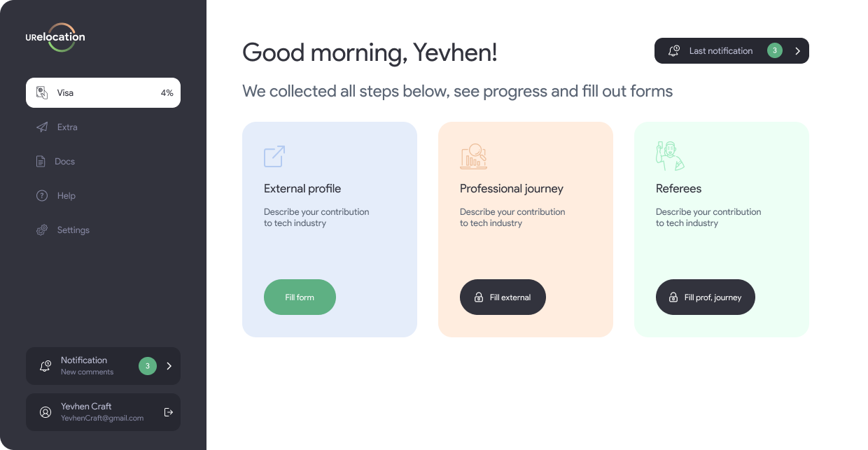Click the Professional journey chart icon

click(473, 156)
